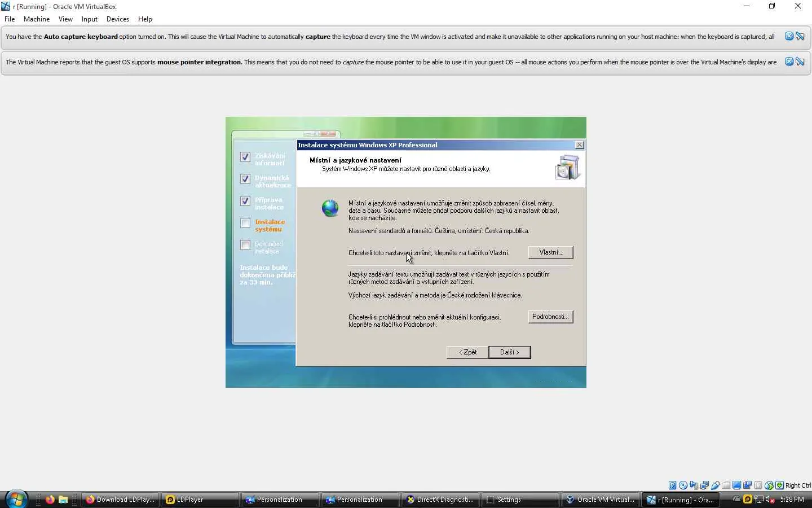Open the Help menu
Screen dimensions: 812x508
click(x=145, y=19)
